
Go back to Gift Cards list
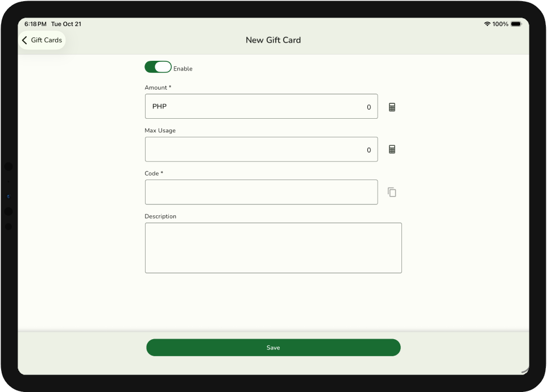(x=45, y=40)
